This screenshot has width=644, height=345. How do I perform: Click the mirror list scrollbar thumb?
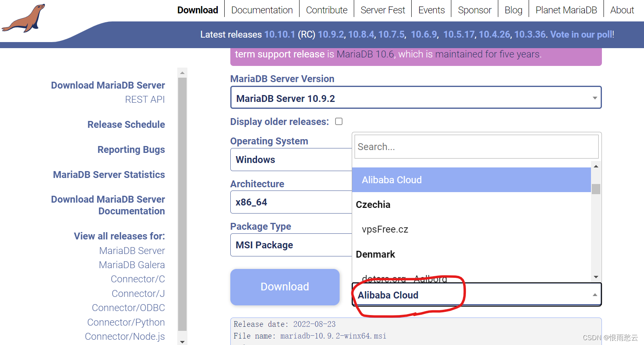(x=596, y=189)
